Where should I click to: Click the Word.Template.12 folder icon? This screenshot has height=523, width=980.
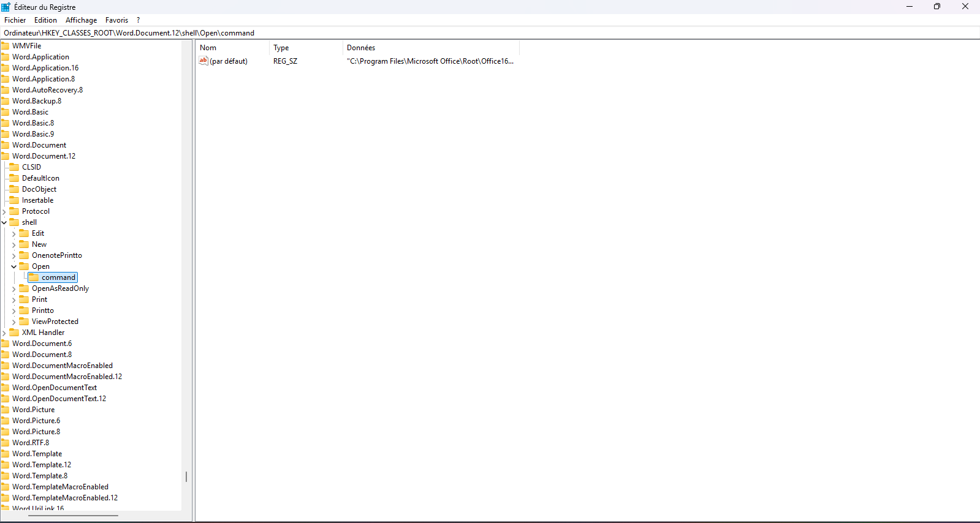pyautogui.click(x=6, y=464)
